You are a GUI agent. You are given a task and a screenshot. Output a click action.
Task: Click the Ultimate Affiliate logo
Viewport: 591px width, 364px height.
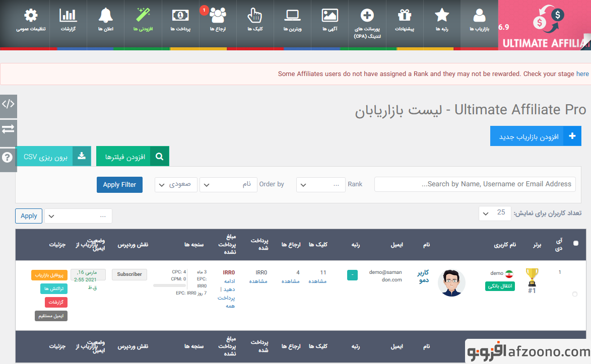point(544,25)
